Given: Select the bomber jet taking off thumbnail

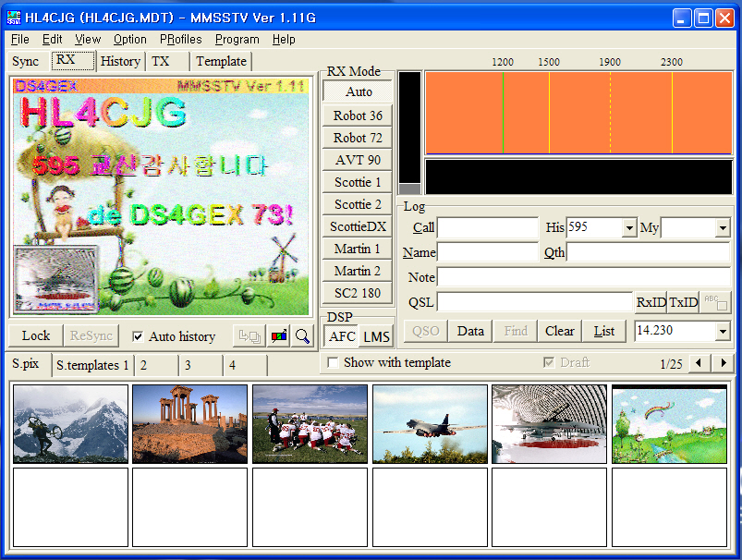Looking at the screenshot, I should pos(431,423).
